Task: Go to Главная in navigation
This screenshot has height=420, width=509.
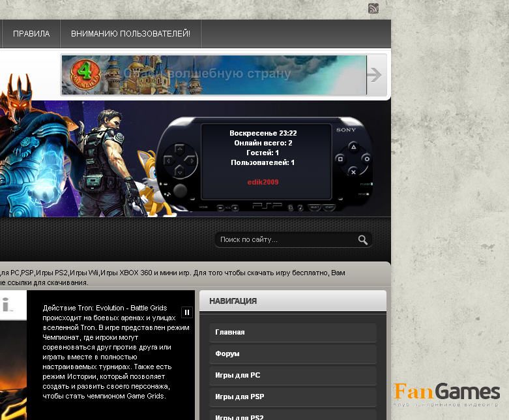Action: tap(293, 333)
